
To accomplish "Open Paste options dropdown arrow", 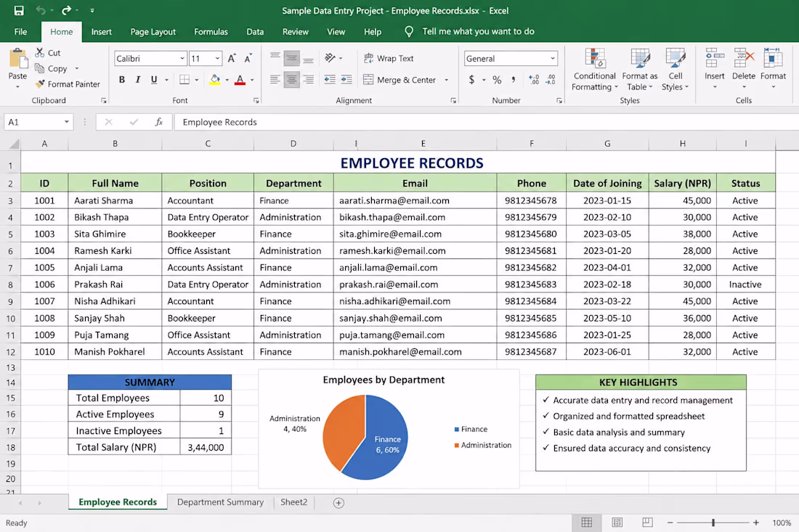I will coord(18,86).
